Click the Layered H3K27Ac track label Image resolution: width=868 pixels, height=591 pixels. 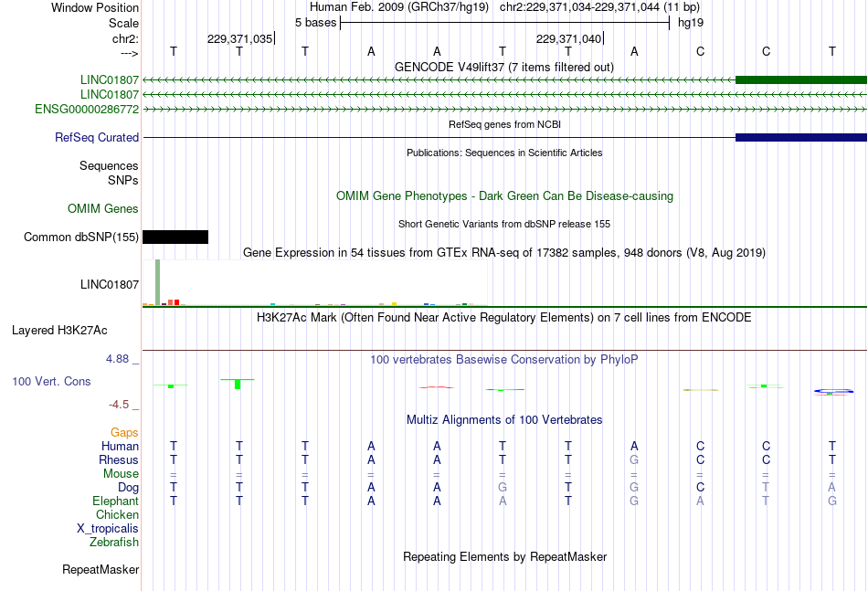tap(59, 331)
